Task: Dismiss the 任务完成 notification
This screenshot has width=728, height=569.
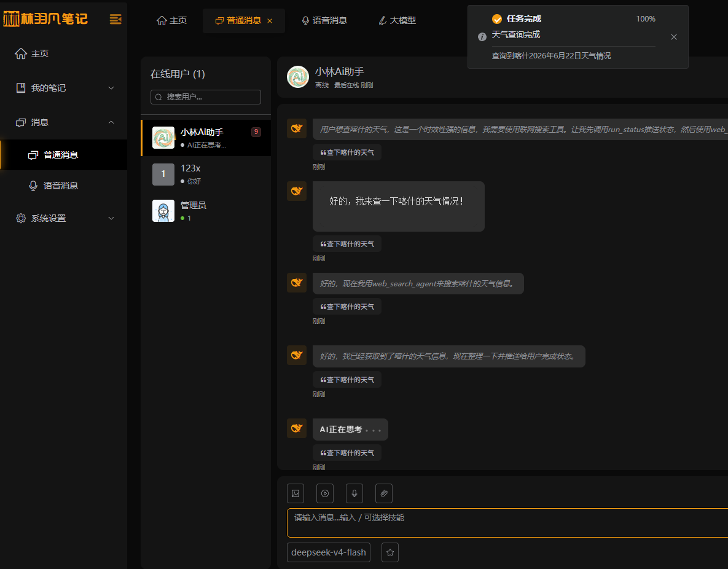Action: click(x=674, y=37)
